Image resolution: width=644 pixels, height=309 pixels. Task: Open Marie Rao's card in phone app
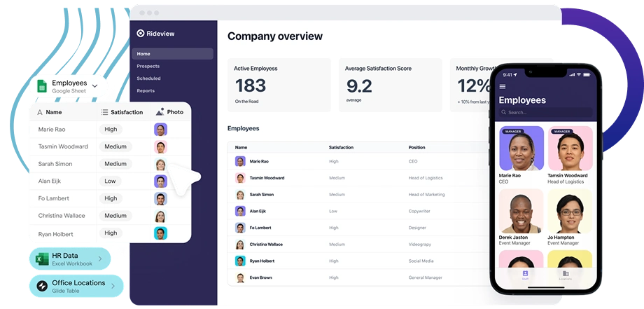(x=521, y=154)
